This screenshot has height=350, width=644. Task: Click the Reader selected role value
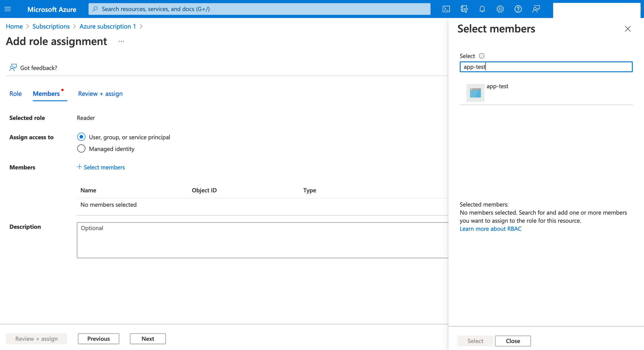(86, 118)
